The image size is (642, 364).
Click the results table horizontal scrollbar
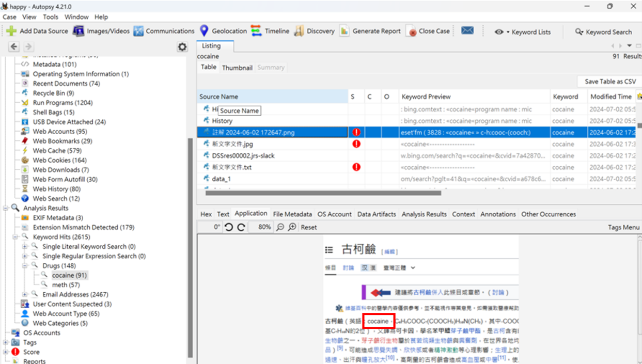click(x=323, y=193)
